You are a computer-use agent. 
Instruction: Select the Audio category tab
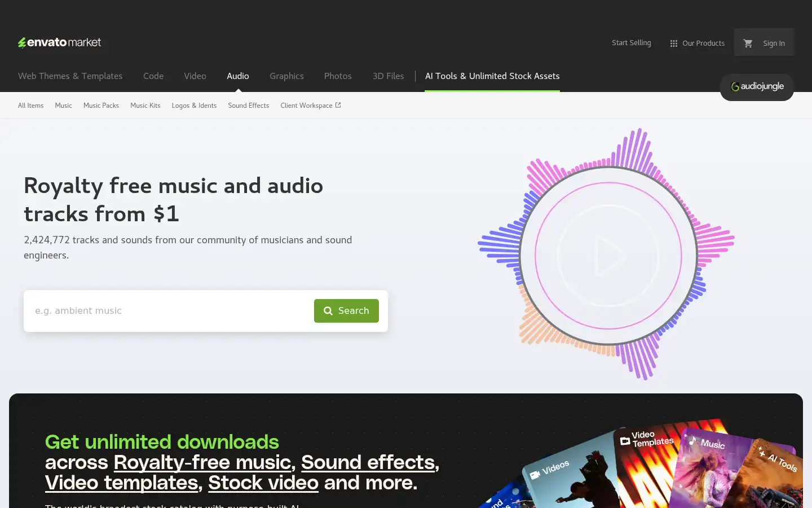click(238, 76)
